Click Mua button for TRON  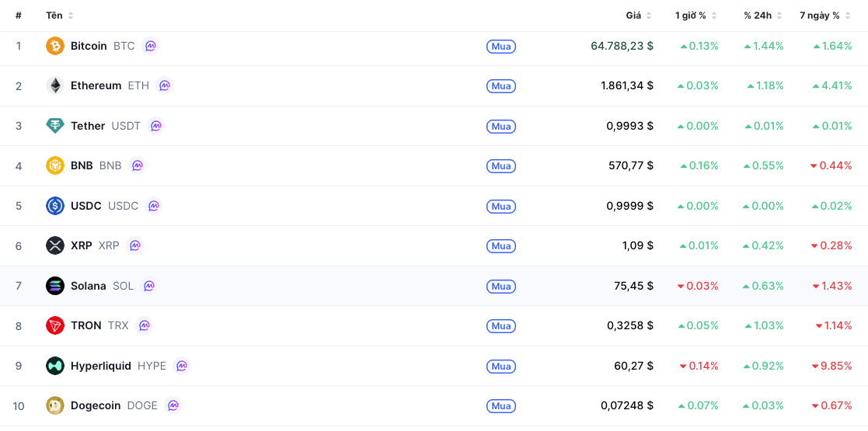[501, 326]
